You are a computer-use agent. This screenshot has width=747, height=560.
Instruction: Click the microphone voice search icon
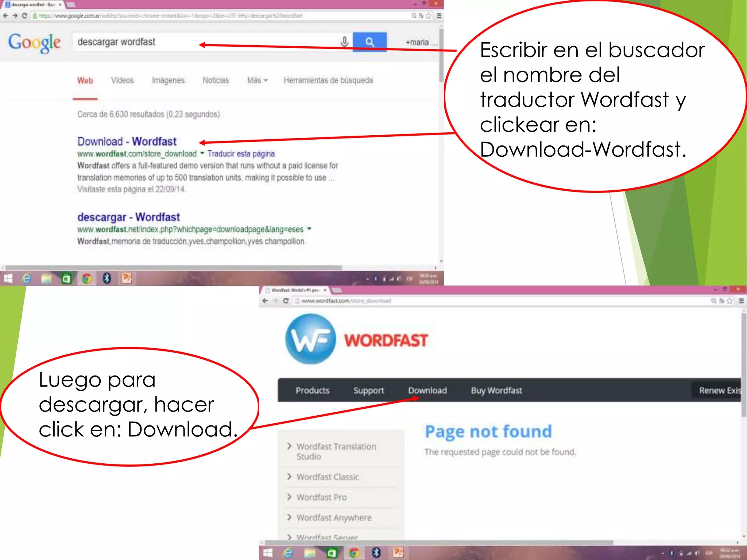click(x=344, y=42)
